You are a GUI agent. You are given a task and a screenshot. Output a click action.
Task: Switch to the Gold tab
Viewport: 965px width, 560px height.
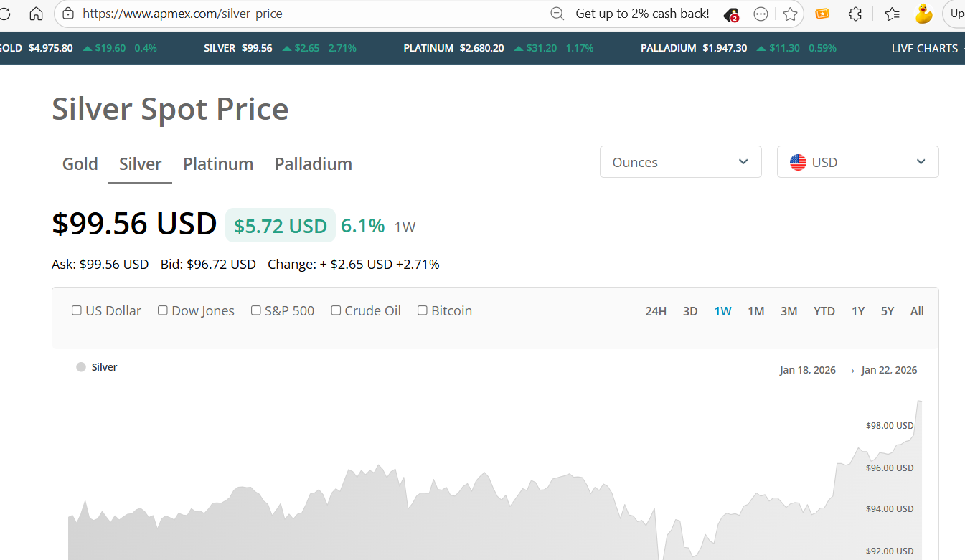pyautogui.click(x=80, y=164)
